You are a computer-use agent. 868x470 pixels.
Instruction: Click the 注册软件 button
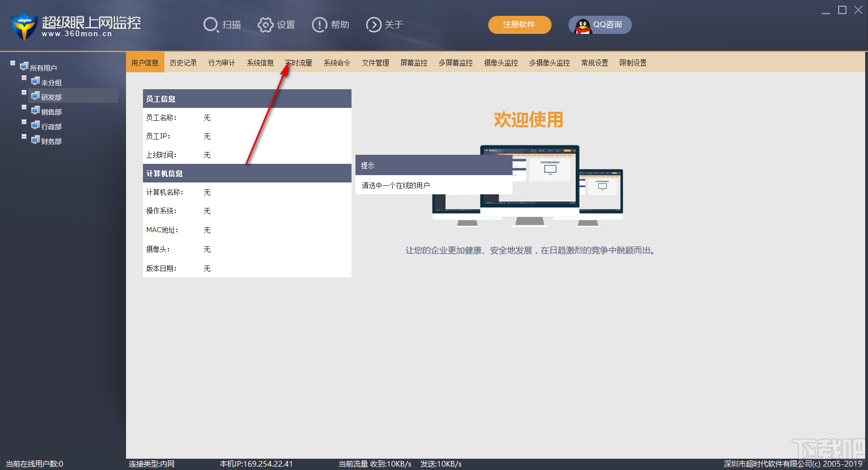[519, 25]
